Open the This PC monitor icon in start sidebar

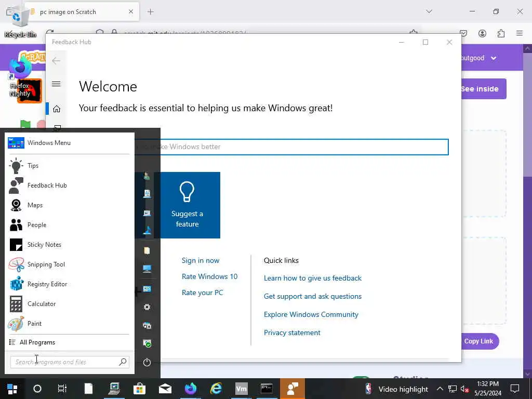pyautogui.click(x=147, y=269)
